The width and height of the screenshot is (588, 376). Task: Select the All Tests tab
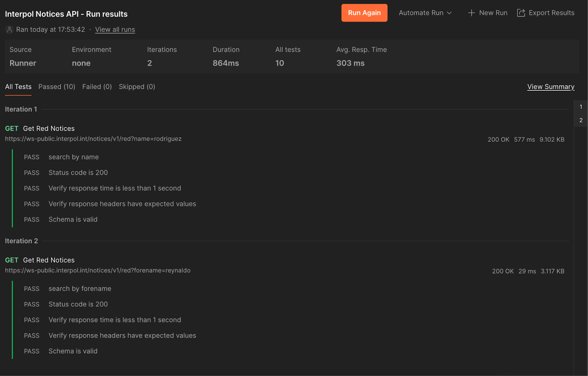pos(18,87)
